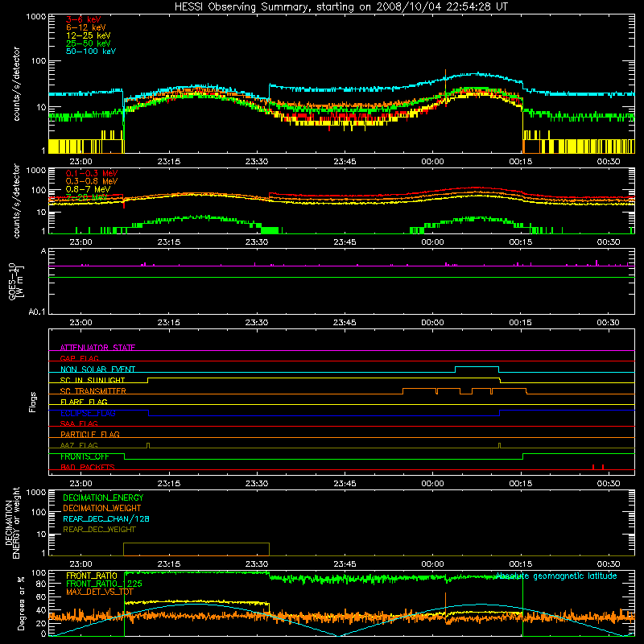The height and width of the screenshot is (644, 644).
Task: Click the GAP_FLAG label
Action: click(x=79, y=358)
